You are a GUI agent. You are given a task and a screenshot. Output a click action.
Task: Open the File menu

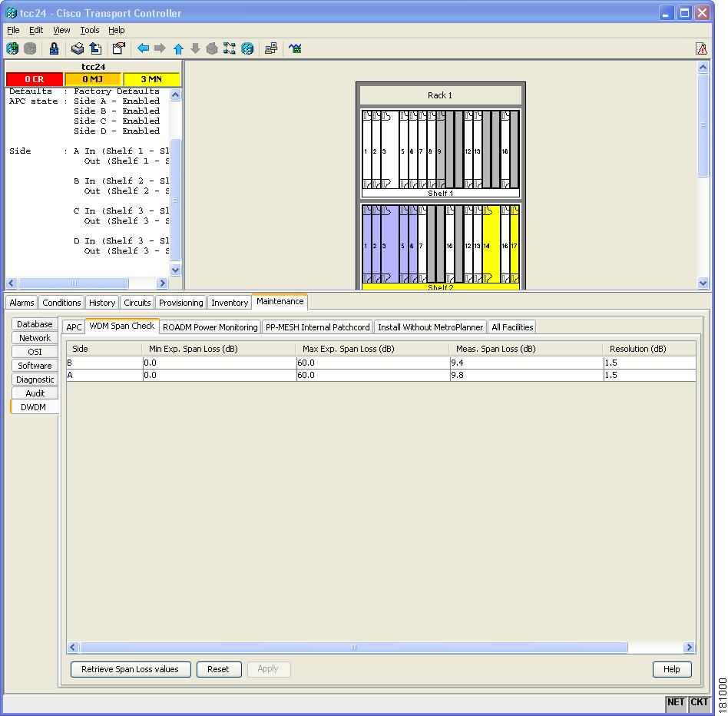13,30
